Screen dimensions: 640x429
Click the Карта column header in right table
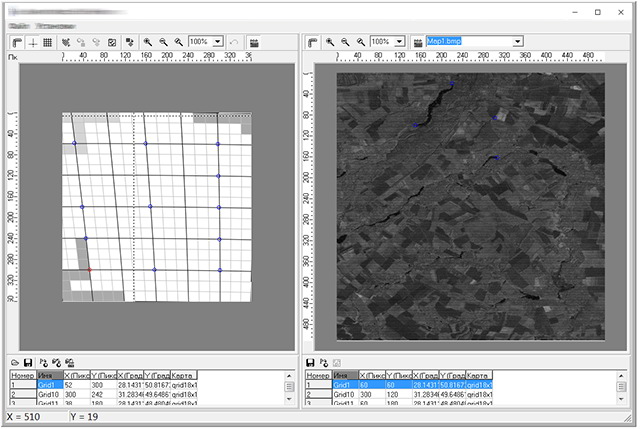pos(479,375)
